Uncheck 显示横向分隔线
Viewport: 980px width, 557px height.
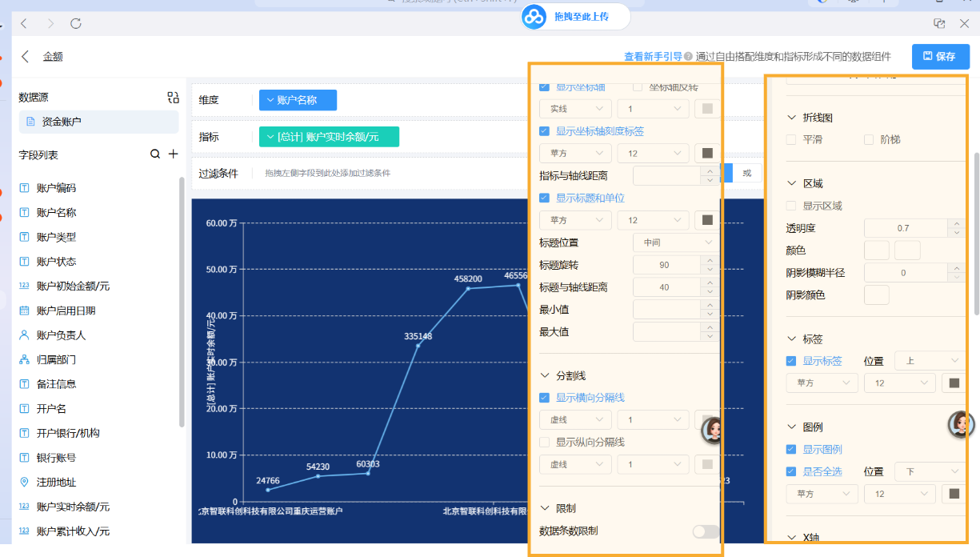(x=545, y=398)
